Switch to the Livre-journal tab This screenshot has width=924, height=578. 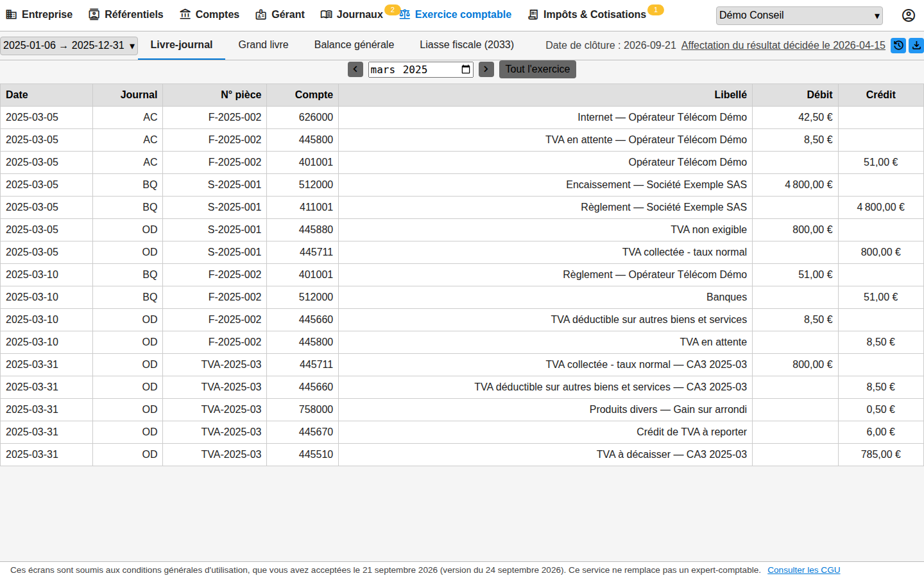pos(182,45)
